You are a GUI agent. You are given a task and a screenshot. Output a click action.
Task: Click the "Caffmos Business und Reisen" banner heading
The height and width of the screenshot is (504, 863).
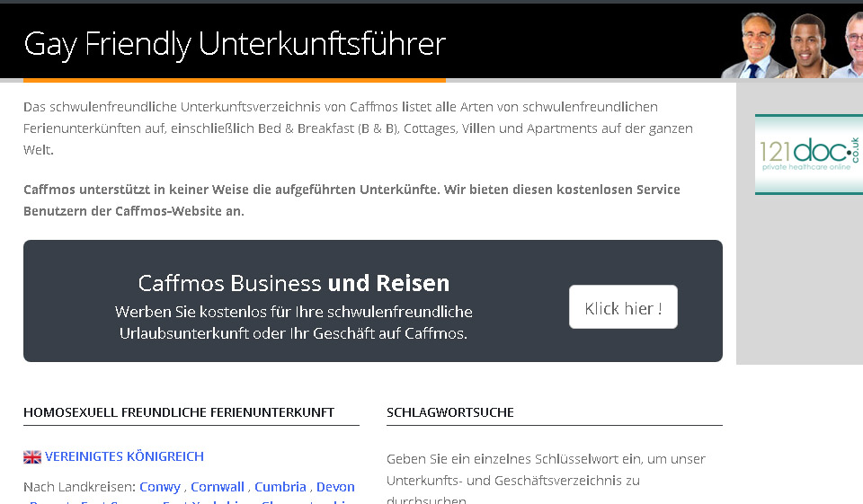pos(293,284)
